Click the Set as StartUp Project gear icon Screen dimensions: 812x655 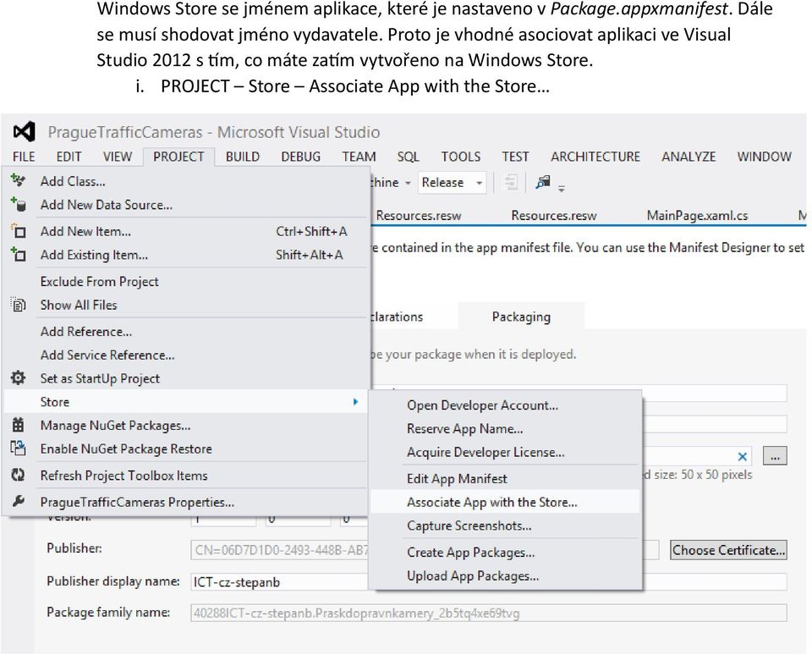click(x=18, y=377)
